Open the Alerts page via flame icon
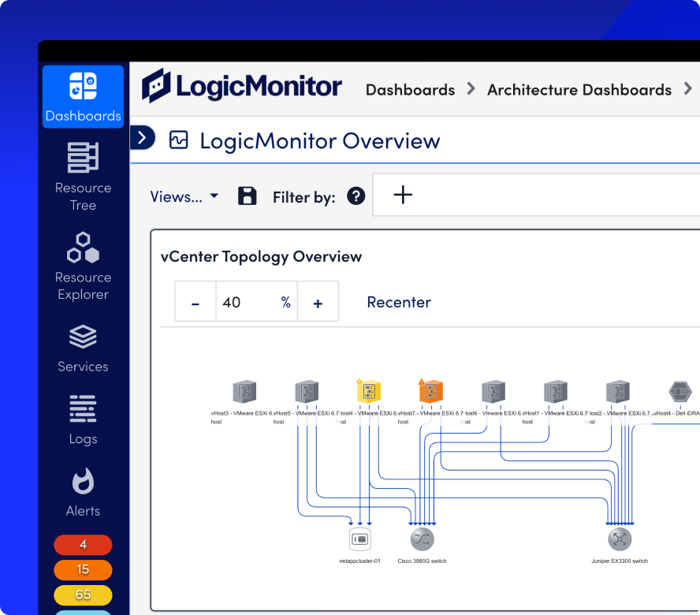Image resolution: width=700 pixels, height=615 pixels. [x=83, y=493]
